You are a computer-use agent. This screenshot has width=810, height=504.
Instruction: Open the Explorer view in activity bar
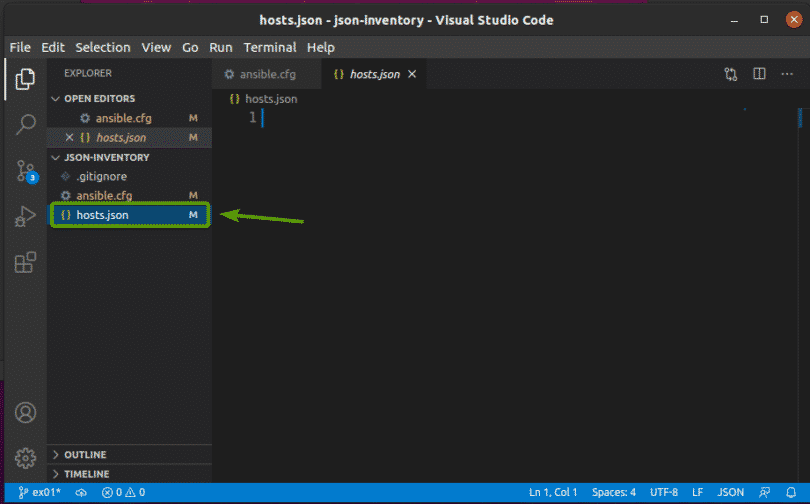[25, 79]
